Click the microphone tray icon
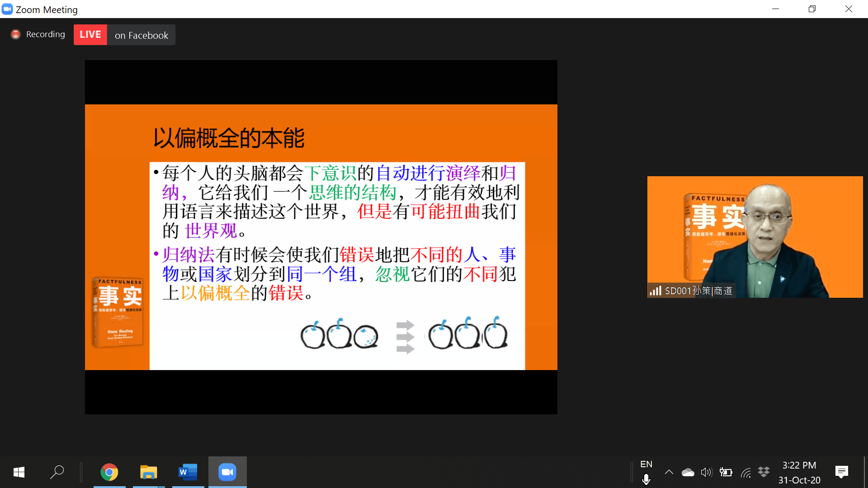868x488 pixels. 646,479
